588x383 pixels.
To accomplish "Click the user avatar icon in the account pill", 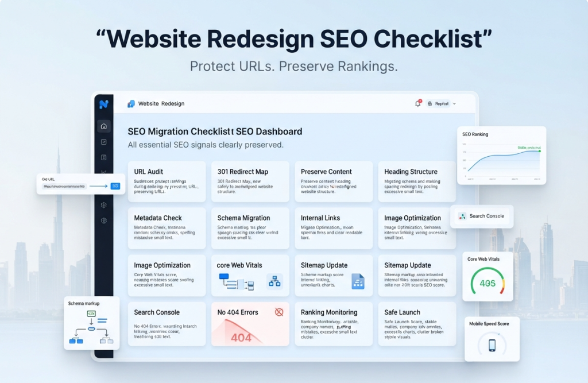I will click(430, 103).
